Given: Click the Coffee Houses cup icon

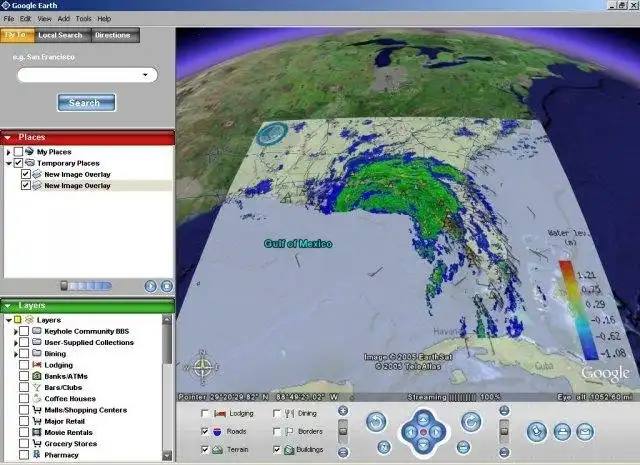Looking at the screenshot, I should (x=37, y=398).
